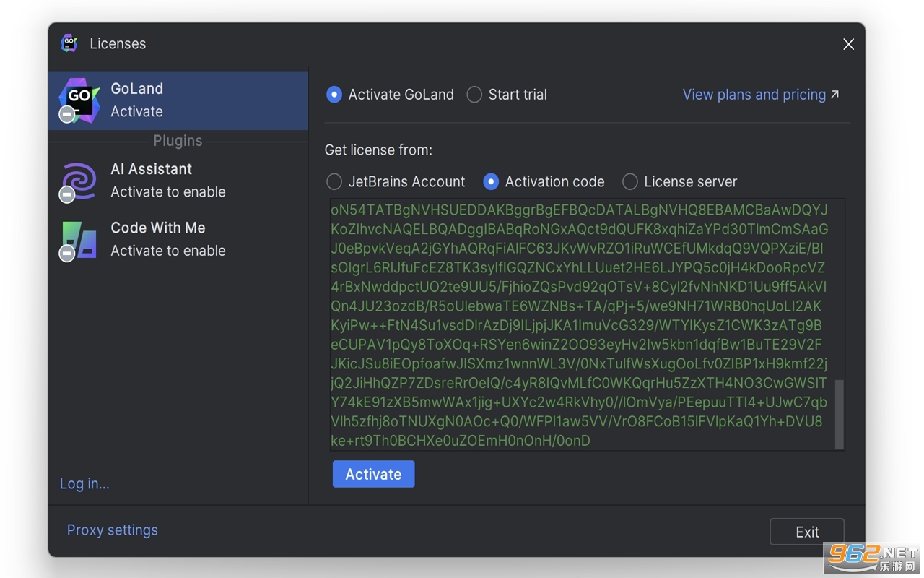Select the AI Assistant plugin entry
The image size is (924, 578).
tap(178, 181)
